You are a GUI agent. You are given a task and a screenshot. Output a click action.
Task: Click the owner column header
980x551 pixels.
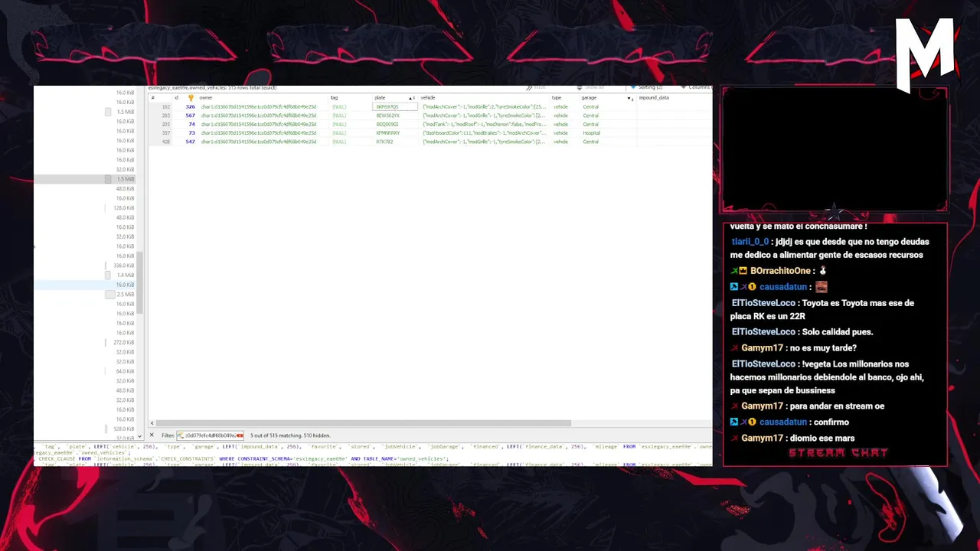point(263,98)
